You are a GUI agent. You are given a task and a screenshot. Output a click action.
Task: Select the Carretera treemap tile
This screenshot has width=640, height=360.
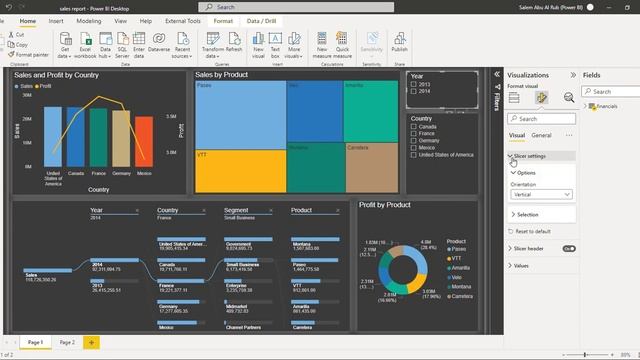tap(372, 167)
